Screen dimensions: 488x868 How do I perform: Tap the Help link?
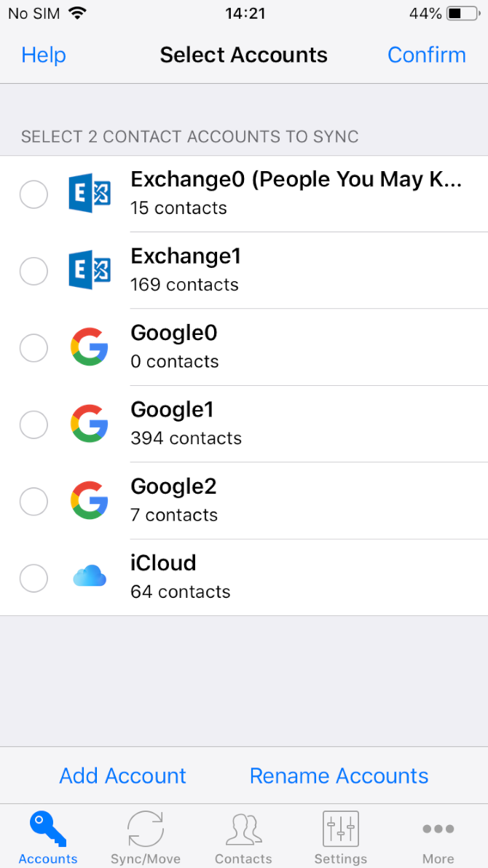(43, 55)
